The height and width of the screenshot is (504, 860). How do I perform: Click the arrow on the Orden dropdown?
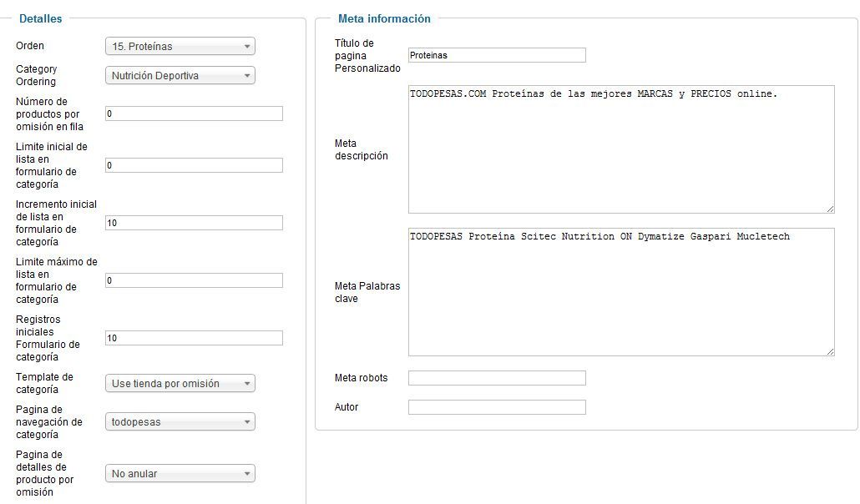(247, 47)
